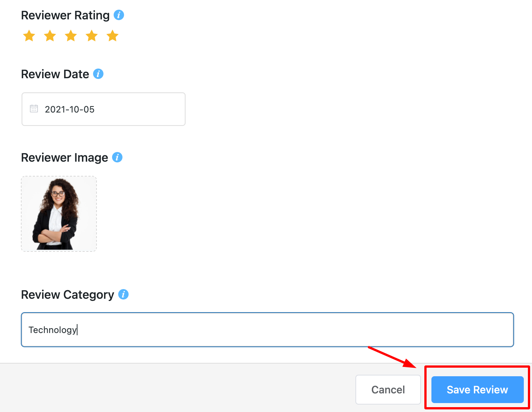
Task: Place cursor in the word Technology
Action: coord(53,330)
